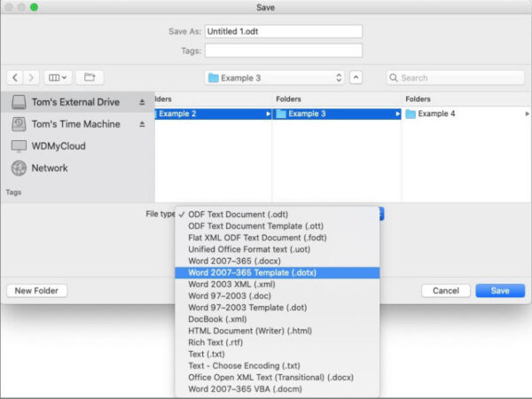
Task: Select Tom's External Drive in the sidebar
Action: (77, 102)
